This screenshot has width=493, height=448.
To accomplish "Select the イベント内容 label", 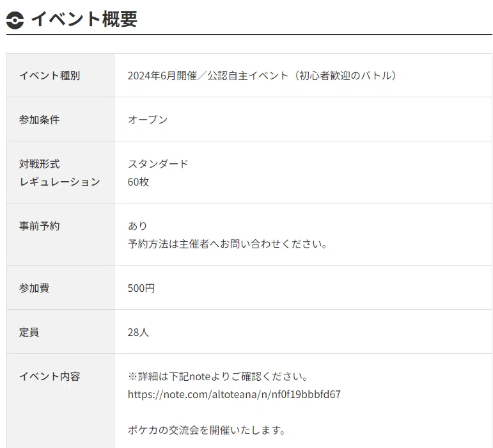I will (x=50, y=376).
